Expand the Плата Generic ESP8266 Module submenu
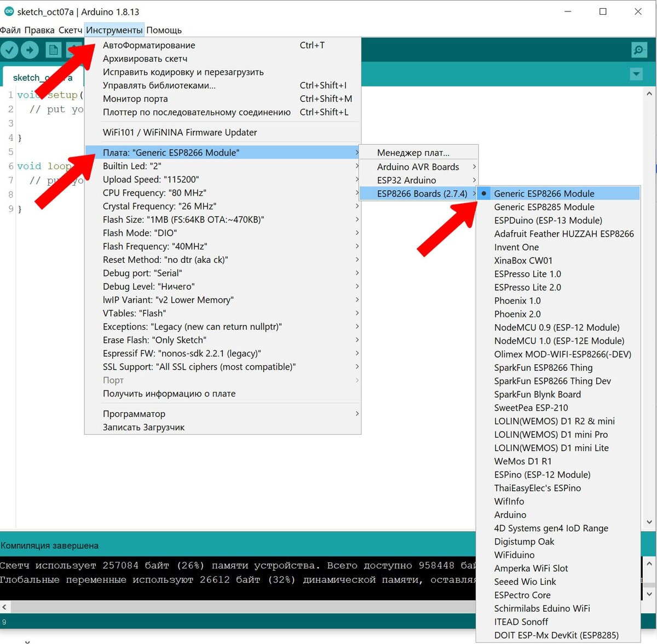Viewport: 657px width, 644px height. tap(223, 153)
